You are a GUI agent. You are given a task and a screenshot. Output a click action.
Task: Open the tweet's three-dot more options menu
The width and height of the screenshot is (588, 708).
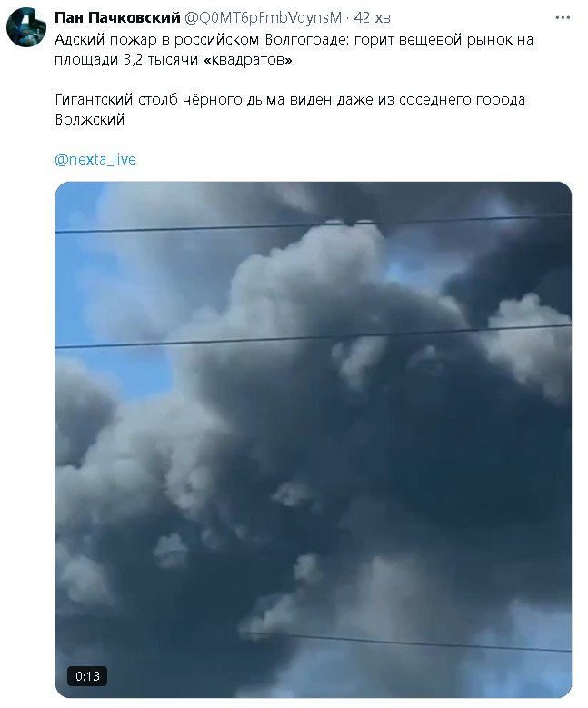(x=563, y=17)
